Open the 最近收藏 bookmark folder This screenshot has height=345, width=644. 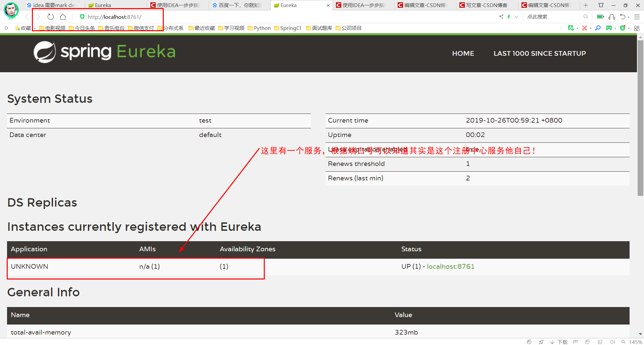[x=202, y=28]
